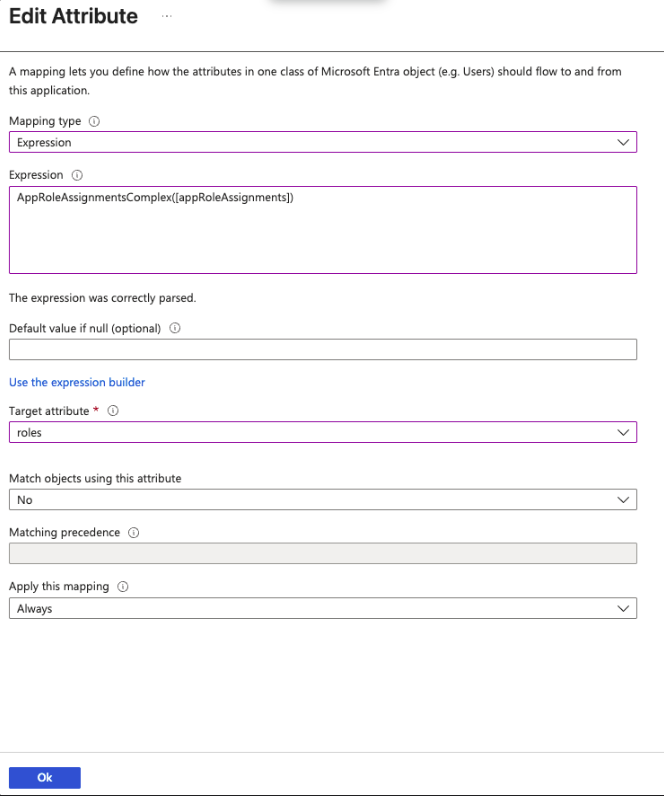
Task: Click the AppRoleAssignmentsComplex expression text
Action: [155, 198]
